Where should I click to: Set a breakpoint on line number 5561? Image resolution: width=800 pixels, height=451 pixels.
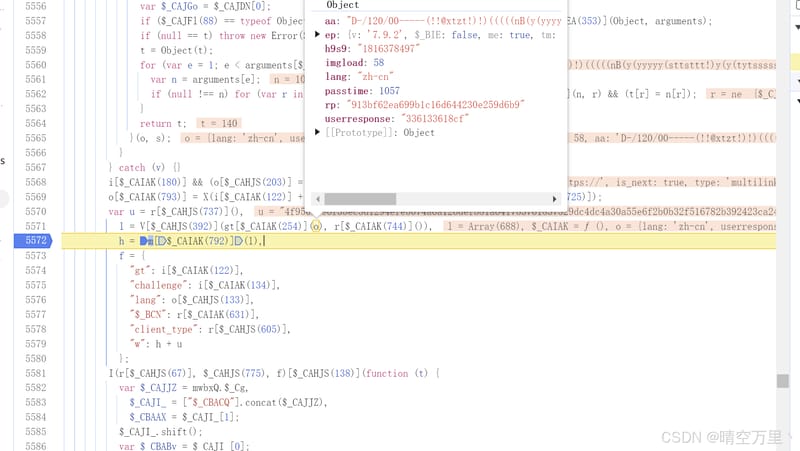(x=36, y=80)
